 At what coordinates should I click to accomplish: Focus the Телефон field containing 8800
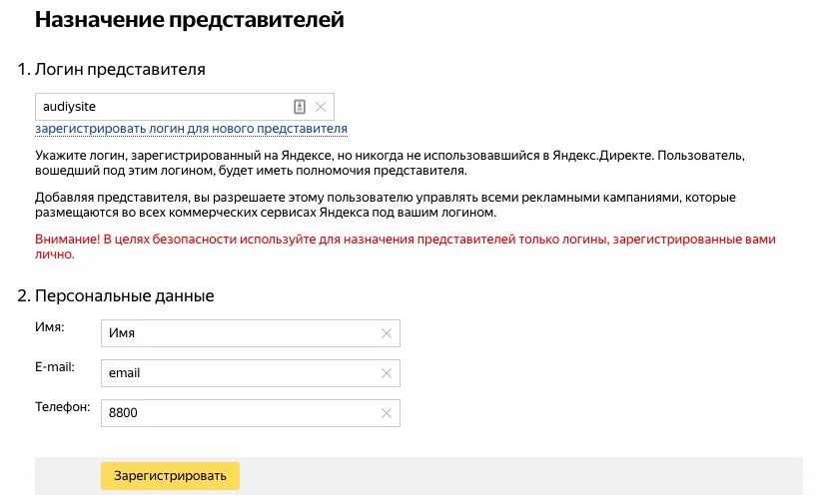250,413
